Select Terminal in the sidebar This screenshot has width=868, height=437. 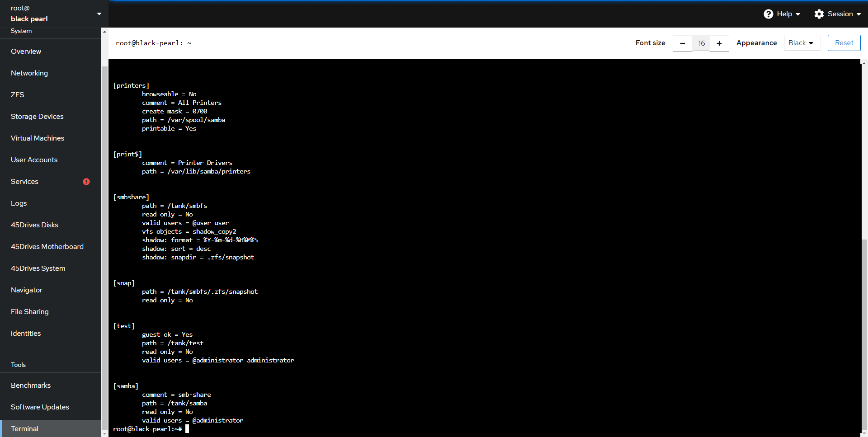24,428
